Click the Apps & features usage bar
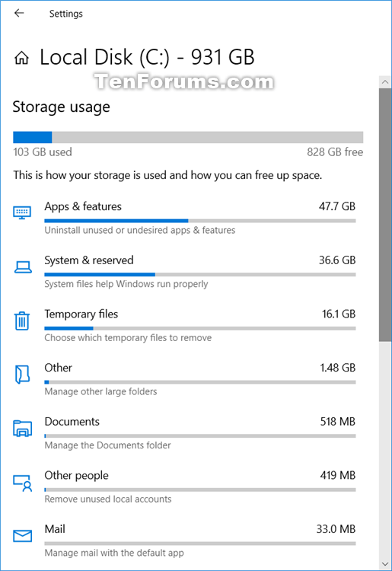 click(x=200, y=221)
